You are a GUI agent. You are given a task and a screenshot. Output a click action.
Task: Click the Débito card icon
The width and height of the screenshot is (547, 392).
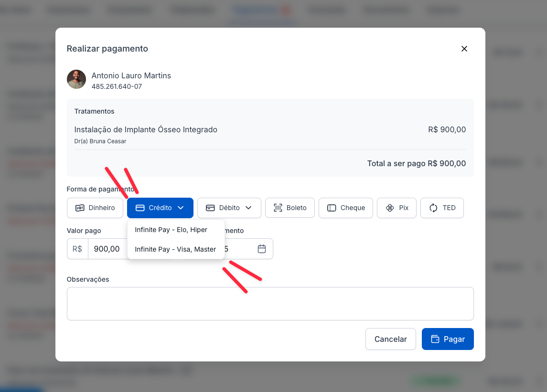click(x=210, y=208)
